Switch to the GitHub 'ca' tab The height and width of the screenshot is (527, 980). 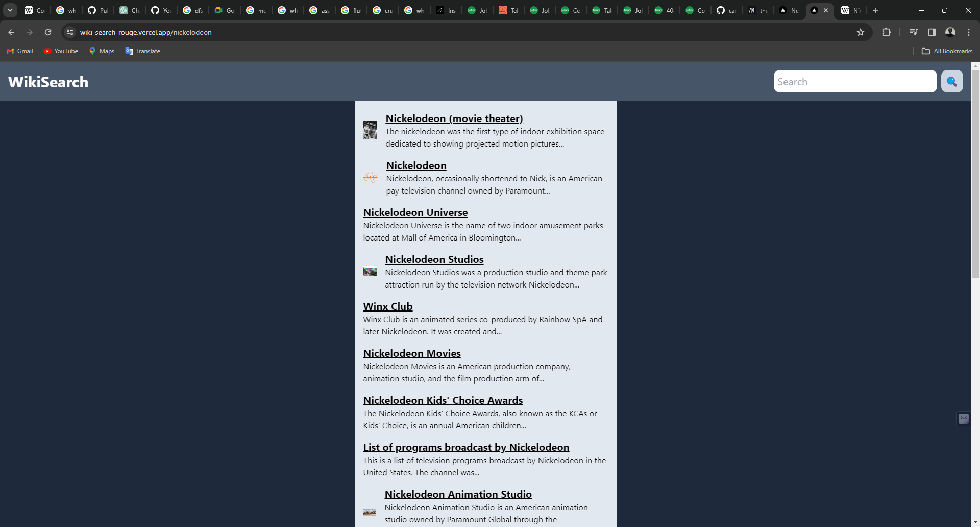coord(726,10)
